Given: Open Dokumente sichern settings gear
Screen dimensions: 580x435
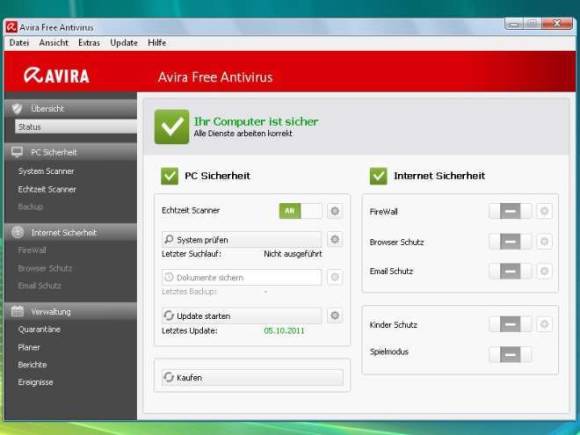Looking at the screenshot, I should point(335,277).
